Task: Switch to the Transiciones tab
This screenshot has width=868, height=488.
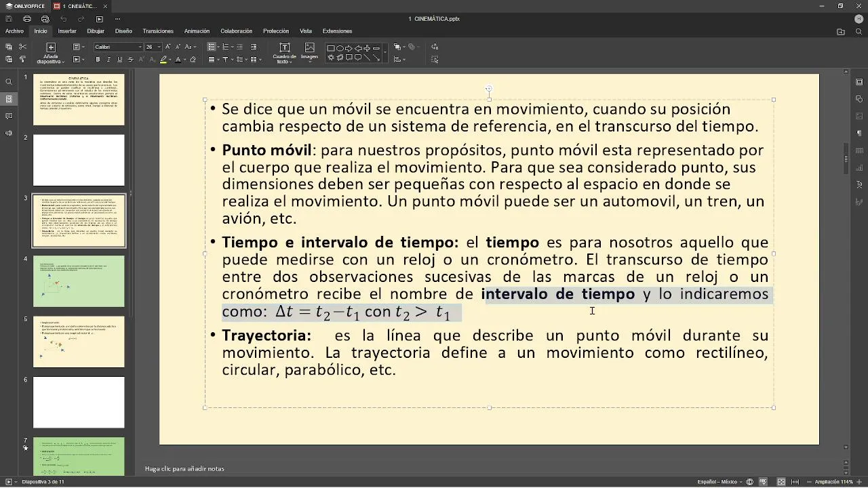Action: click(x=158, y=31)
